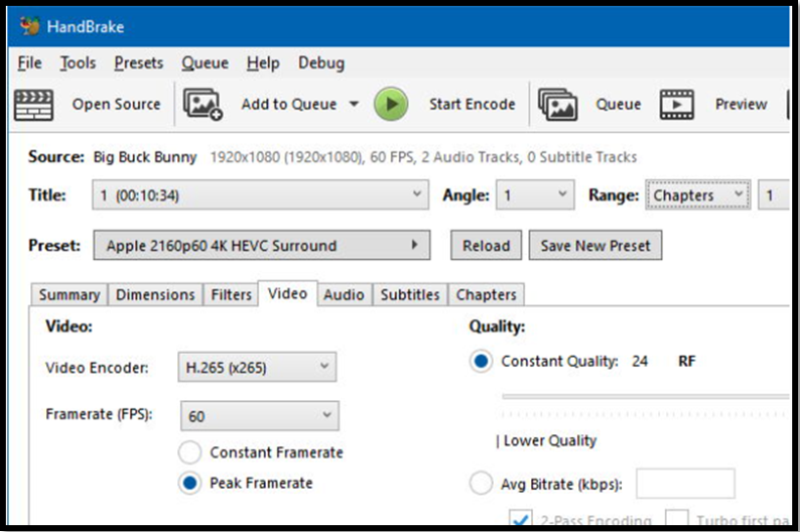800x532 pixels.
Task: Switch to the Filters tab
Action: 231,294
